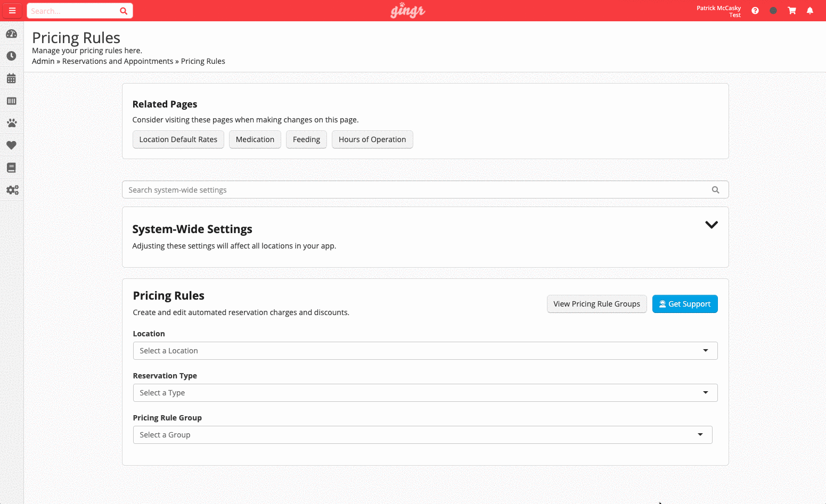The width and height of the screenshot is (826, 504).
Task: Open the notifications bell icon
Action: [x=810, y=11]
